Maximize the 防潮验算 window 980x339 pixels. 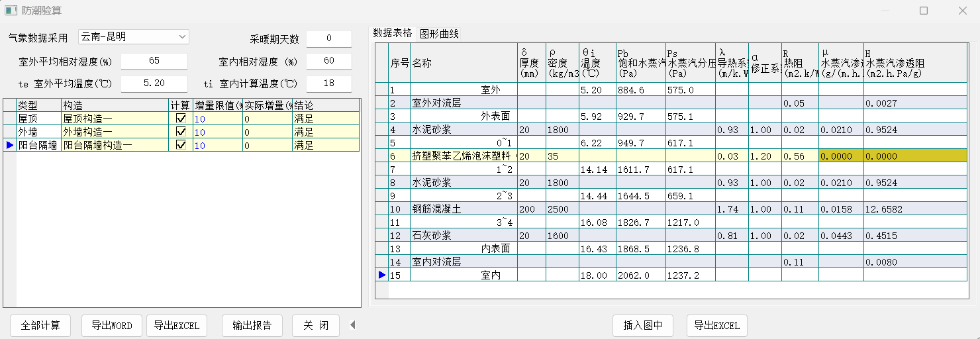[x=924, y=11]
